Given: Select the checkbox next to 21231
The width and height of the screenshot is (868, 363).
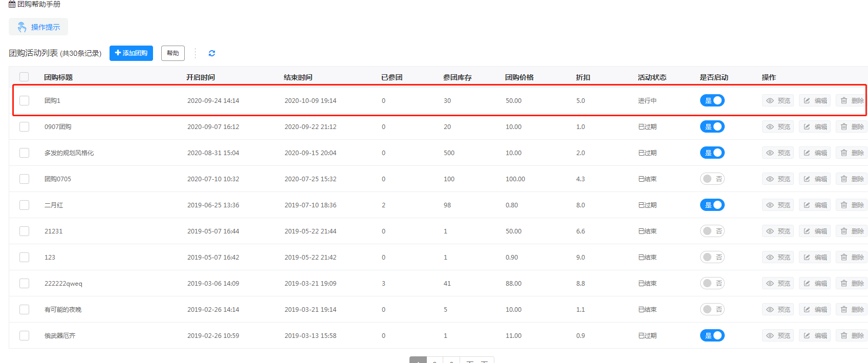Looking at the screenshot, I should (24, 231).
